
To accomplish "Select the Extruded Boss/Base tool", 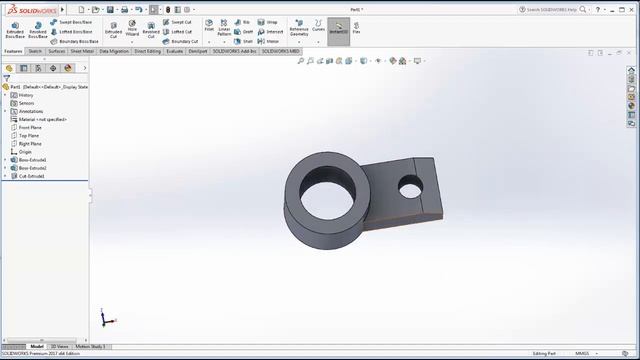I will pos(15,30).
